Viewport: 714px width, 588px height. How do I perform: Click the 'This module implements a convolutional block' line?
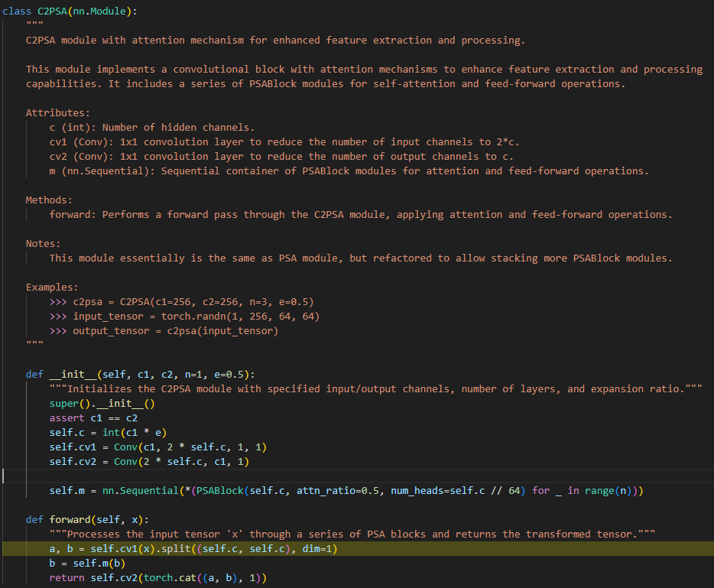tap(365, 70)
